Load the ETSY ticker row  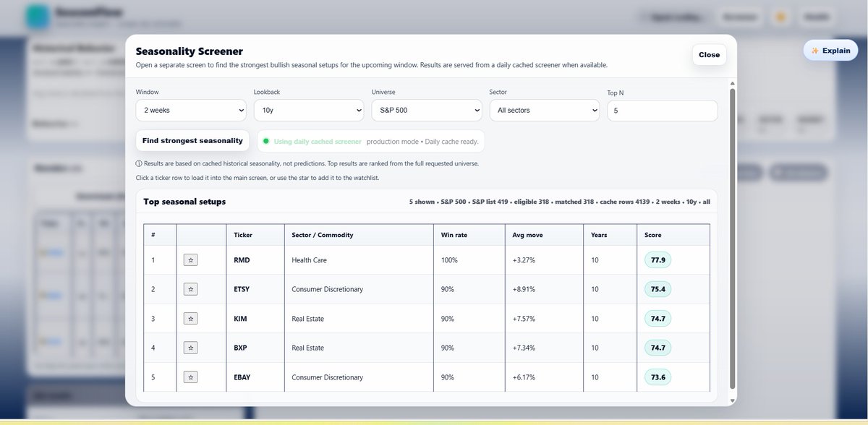[x=427, y=289]
